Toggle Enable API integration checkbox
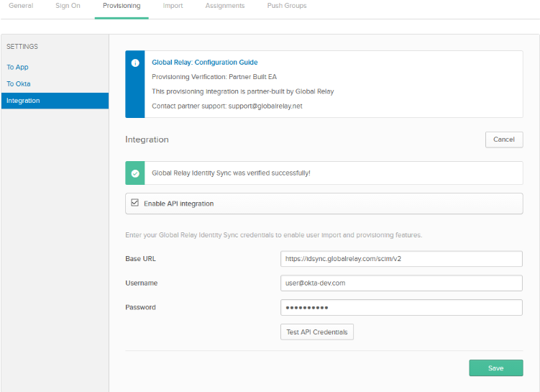This screenshot has height=392, width=540. click(135, 203)
